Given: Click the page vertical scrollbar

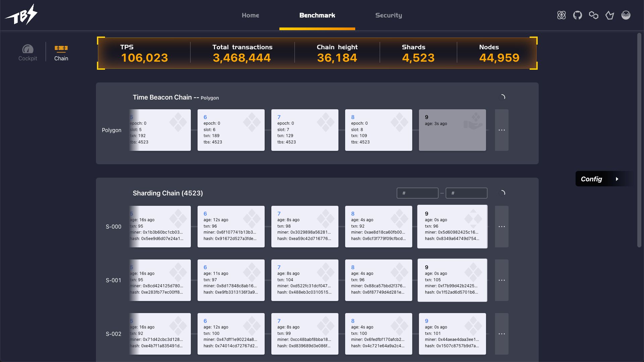Looking at the screenshot, I should (639, 140).
